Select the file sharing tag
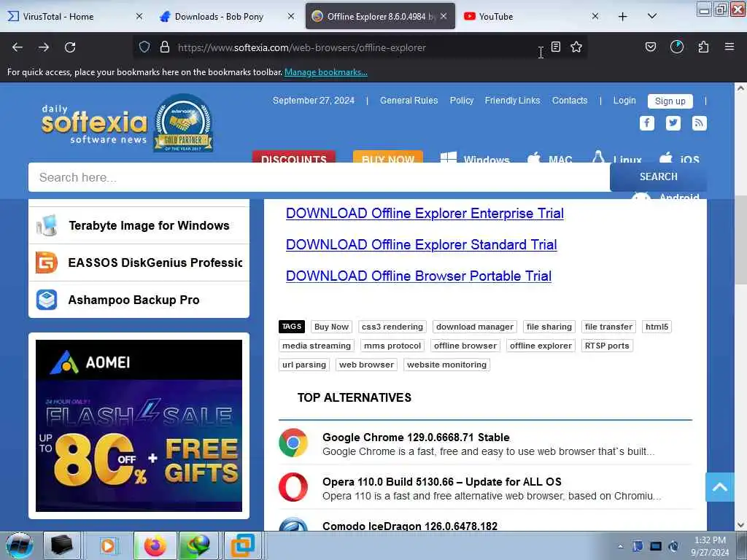747x560 pixels. click(x=549, y=327)
